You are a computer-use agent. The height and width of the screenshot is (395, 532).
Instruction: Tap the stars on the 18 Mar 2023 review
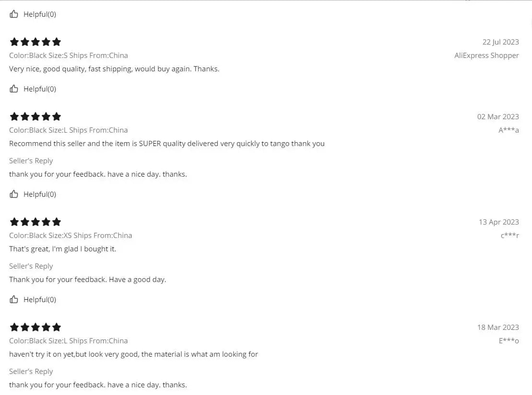(x=35, y=327)
